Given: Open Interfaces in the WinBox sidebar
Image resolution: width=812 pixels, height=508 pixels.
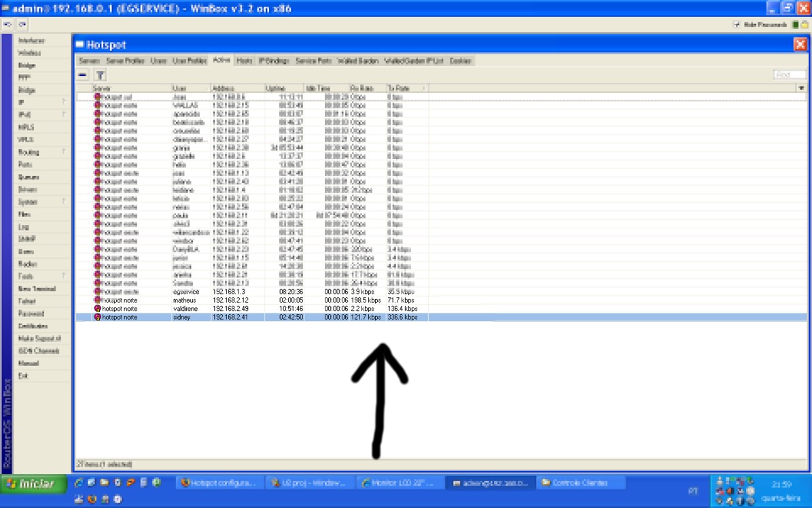Looking at the screenshot, I should pyautogui.click(x=31, y=40).
